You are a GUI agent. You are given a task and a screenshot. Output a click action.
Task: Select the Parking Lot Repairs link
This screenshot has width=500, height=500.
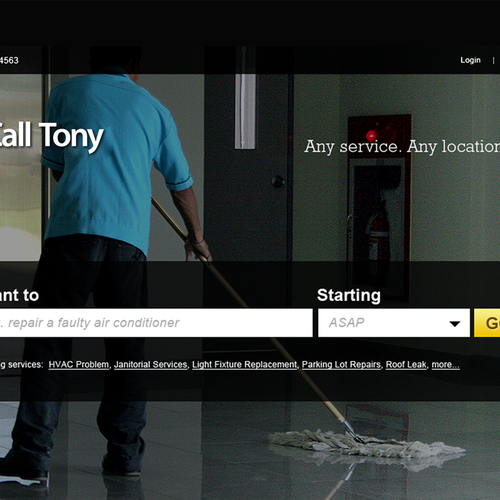(x=341, y=365)
